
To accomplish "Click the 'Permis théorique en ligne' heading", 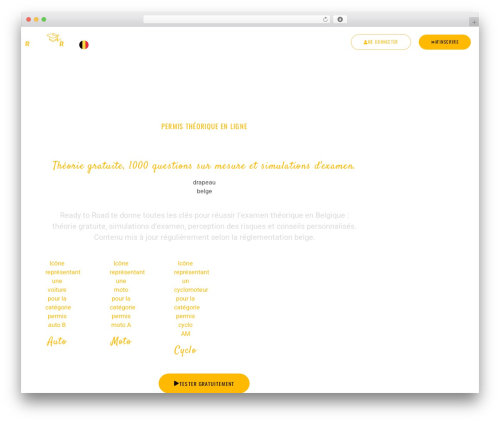I will [204, 126].
